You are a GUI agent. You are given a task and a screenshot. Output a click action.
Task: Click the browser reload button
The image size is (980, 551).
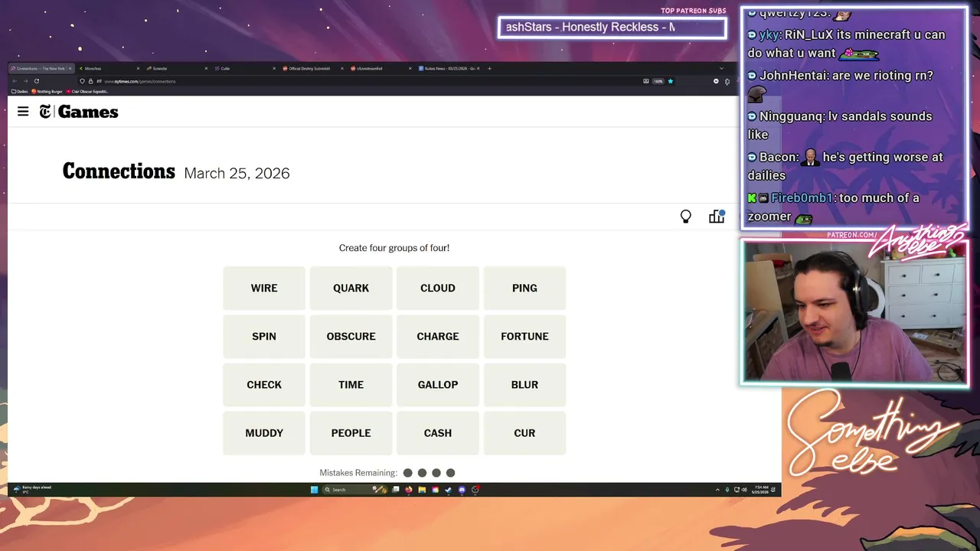pos(36,81)
